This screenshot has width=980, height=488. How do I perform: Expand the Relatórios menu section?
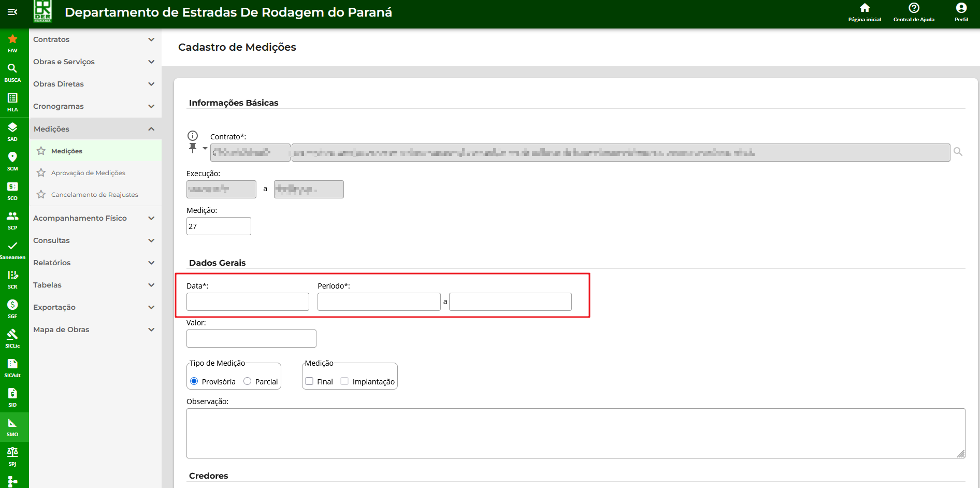[94, 263]
